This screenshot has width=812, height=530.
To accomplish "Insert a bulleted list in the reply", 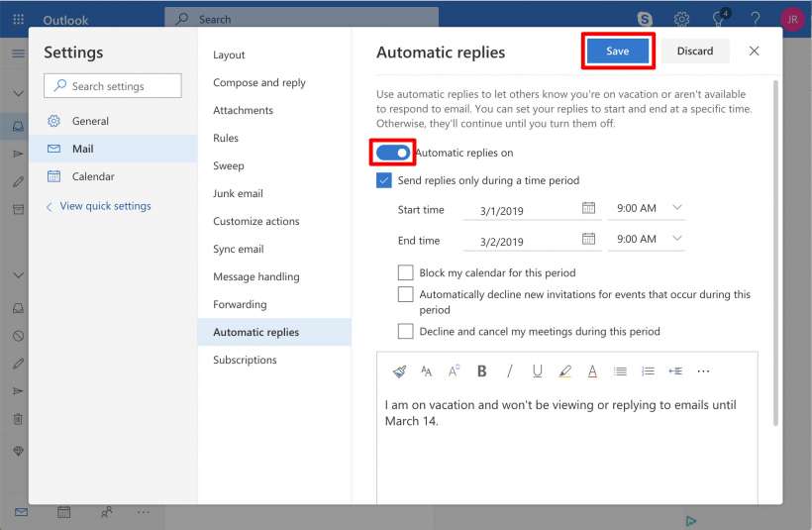I will pos(620,371).
